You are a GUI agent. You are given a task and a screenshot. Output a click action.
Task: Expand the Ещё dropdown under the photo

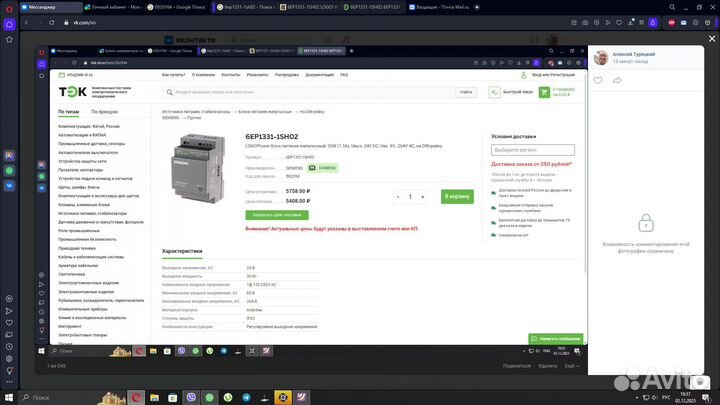pyautogui.click(x=572, y=366)
